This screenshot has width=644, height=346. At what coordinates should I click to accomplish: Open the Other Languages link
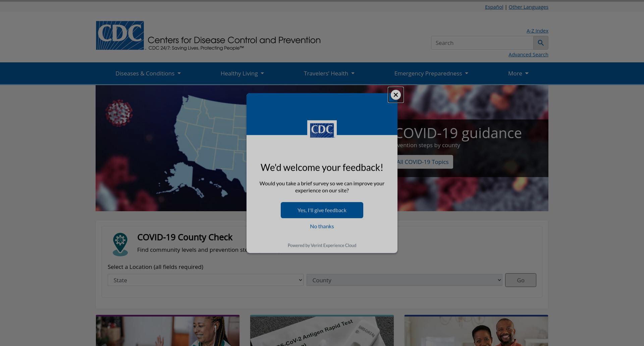pyautogui.click(x=528, y=7)
